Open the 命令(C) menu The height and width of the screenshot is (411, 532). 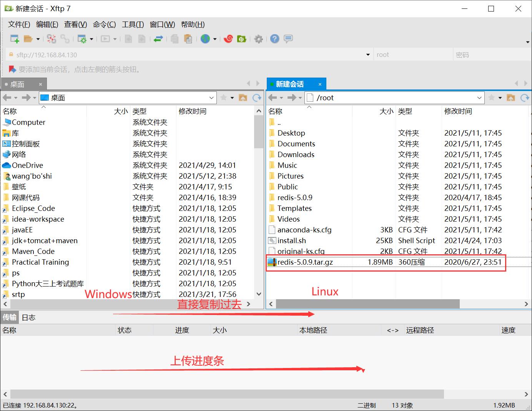(x=104, y=25)
